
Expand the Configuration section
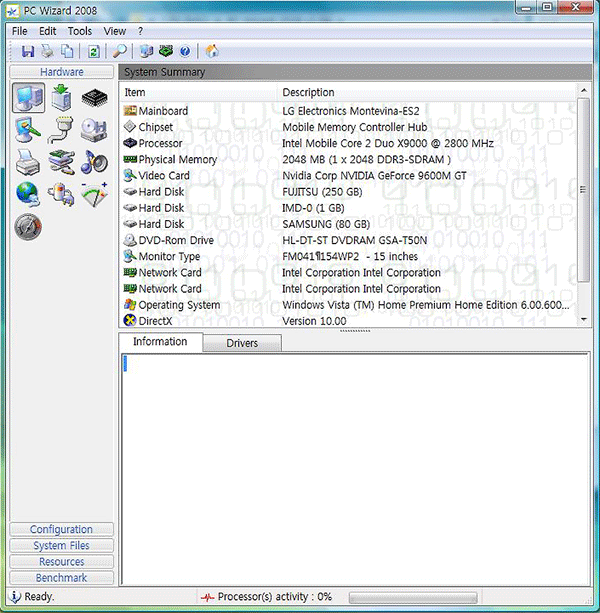click(61, 529)
